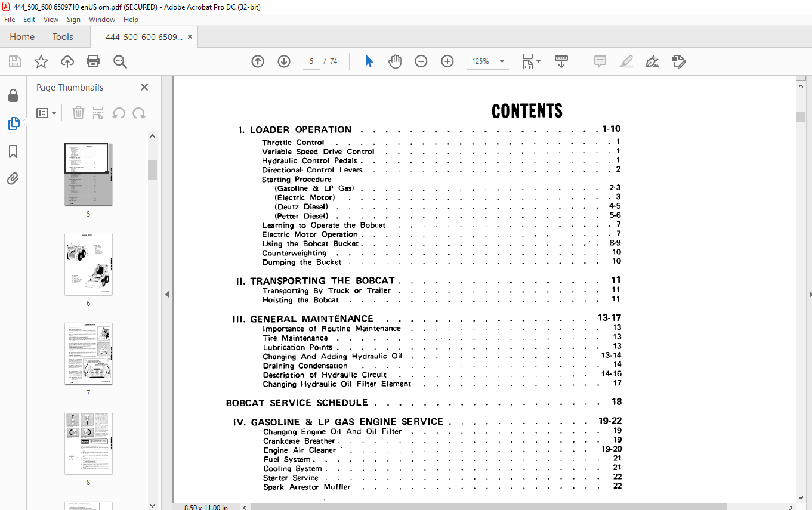
Task: Click the '(Deutz Diesel)' contents entry
Action: [301, 207]
